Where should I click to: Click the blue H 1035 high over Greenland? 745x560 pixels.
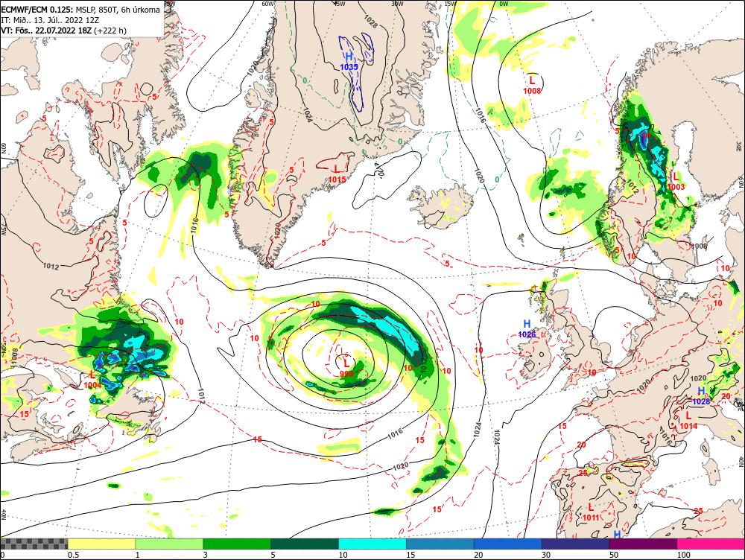point(349,62)
